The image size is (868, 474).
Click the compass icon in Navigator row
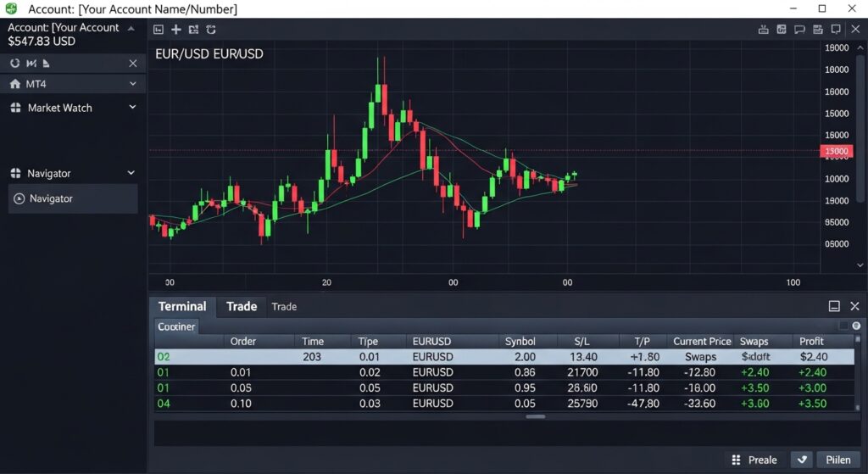tap(19, 198)
